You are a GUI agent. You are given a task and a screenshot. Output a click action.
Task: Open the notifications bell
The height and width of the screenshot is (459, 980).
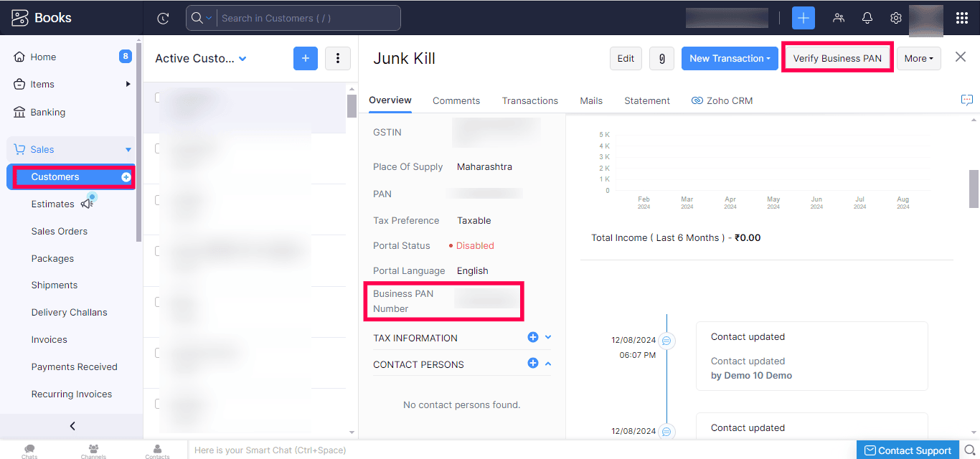(867, 19)
